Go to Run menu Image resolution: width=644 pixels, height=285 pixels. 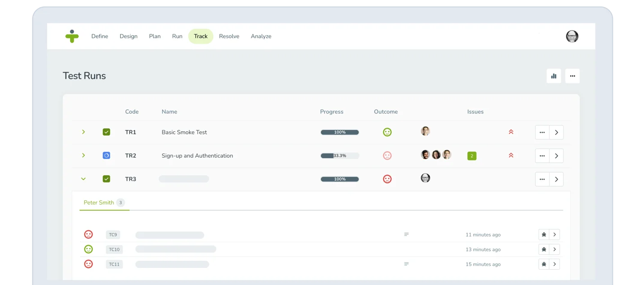177,36
